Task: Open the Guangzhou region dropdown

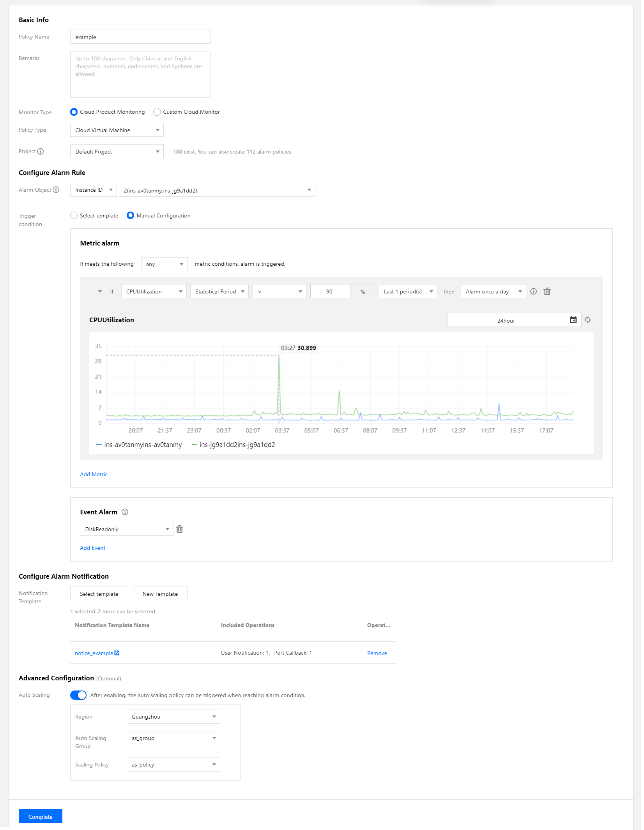Action: click(173, 717)
